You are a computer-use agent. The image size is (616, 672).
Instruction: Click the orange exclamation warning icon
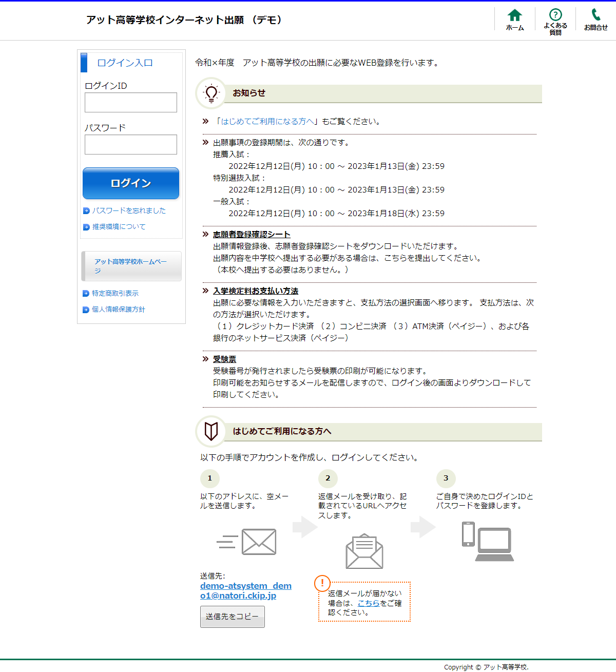point(322,583)
